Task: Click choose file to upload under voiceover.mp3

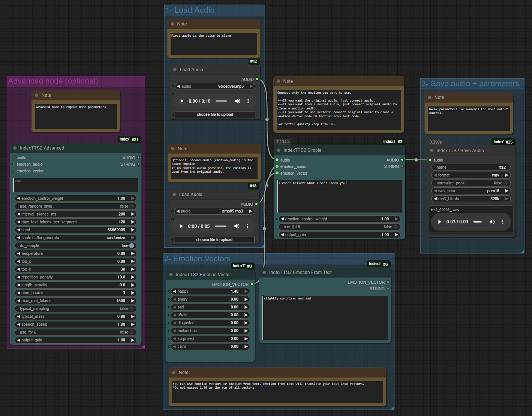Action: [x=215, y=115]
